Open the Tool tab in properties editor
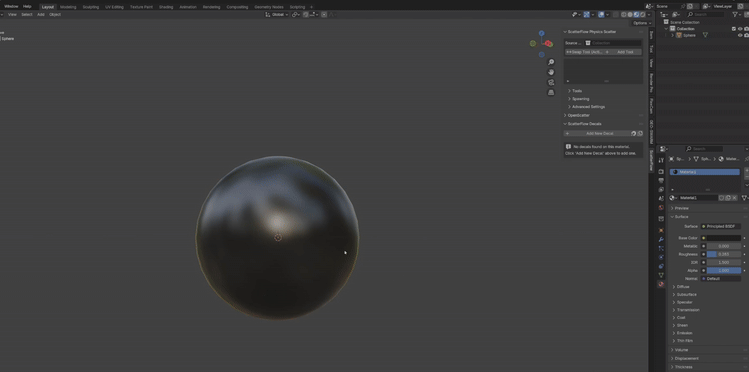The height and width of the screenshot is (372, 749). click(x=661, y=160)
